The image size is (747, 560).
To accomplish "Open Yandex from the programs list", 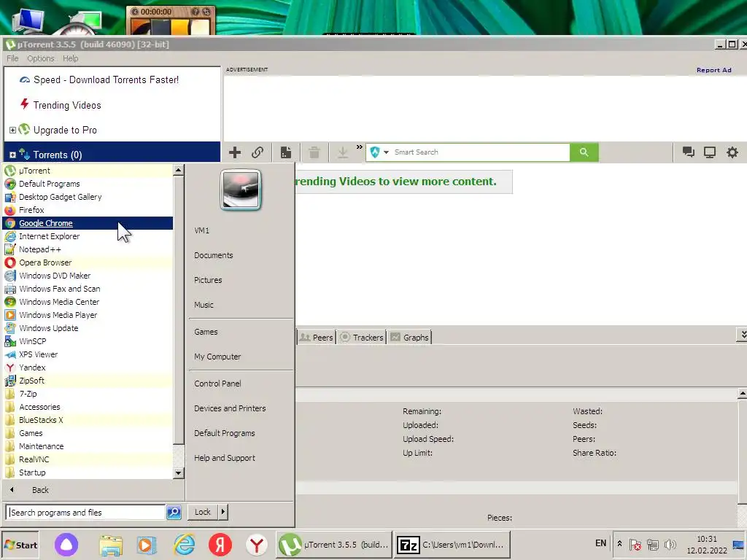I will click(x=88, y=367).
